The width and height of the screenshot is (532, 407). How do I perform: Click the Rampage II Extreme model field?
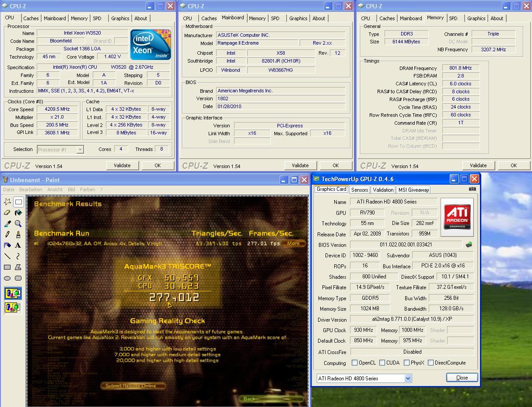pyautogui.click(x=257, y=43)
